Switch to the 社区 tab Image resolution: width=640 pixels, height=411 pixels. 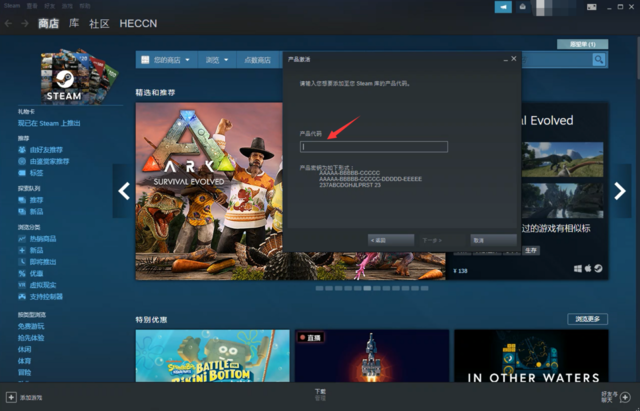click(99, 24)
